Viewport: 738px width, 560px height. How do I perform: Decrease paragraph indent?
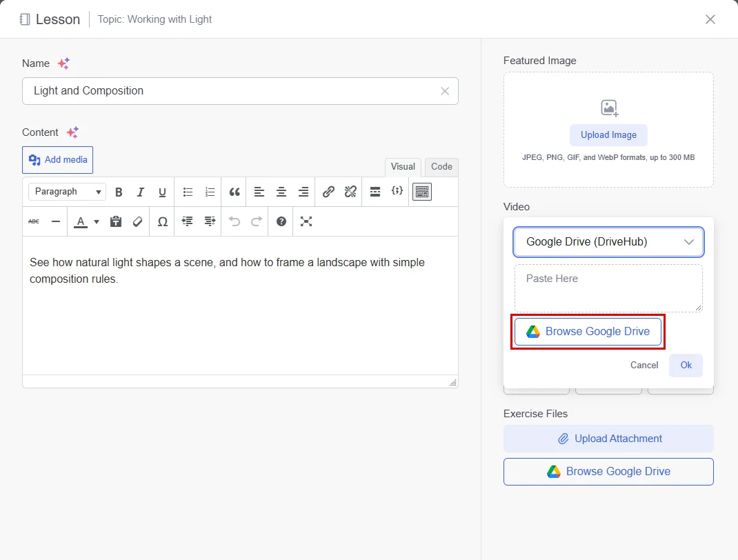188,221
